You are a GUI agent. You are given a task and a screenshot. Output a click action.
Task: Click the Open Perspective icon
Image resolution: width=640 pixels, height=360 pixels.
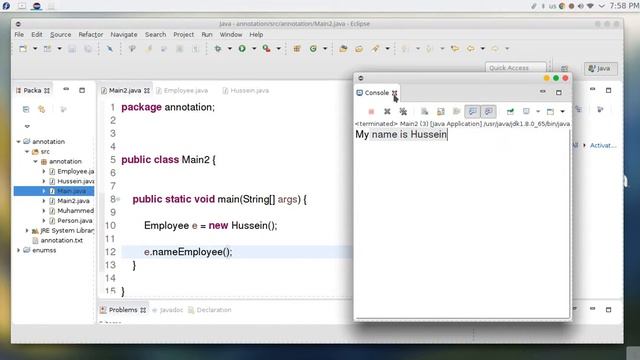[564, 68]
